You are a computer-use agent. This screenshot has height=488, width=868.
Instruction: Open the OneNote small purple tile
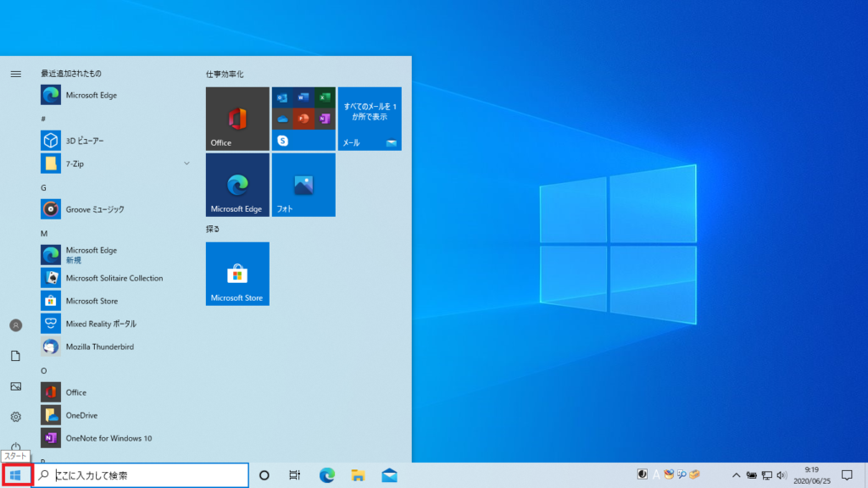point(325,119)
